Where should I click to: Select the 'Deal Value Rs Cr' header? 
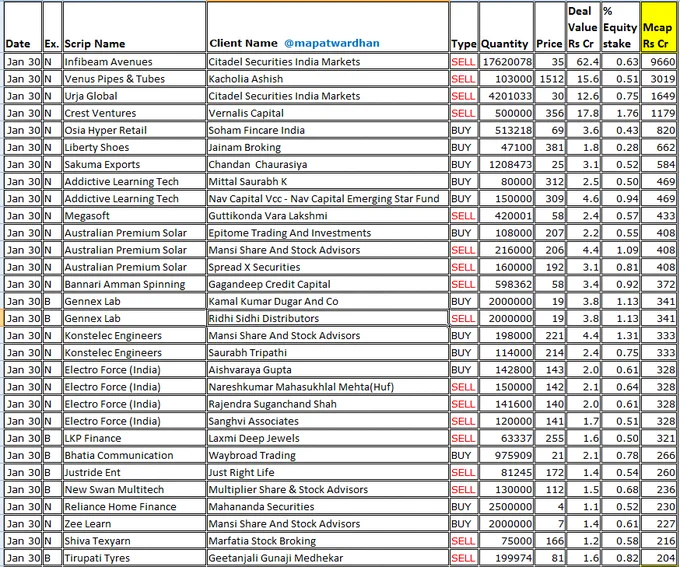pos(583,27)
